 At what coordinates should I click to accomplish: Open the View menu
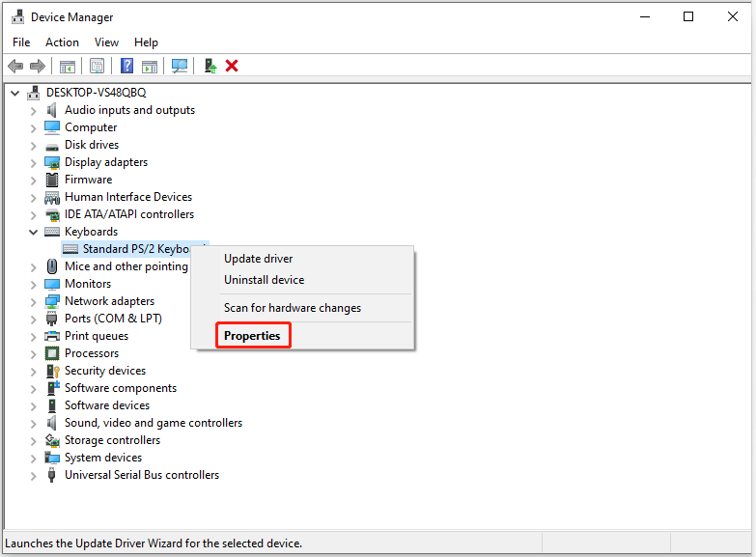106,42
